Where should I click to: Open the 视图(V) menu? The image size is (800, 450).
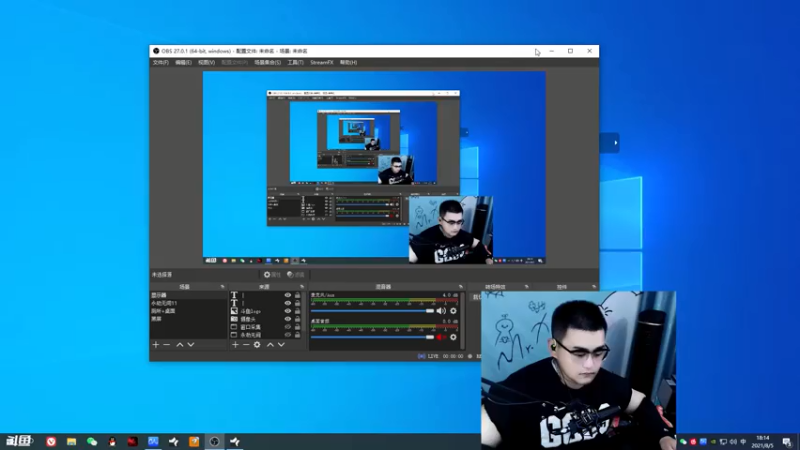207,62
